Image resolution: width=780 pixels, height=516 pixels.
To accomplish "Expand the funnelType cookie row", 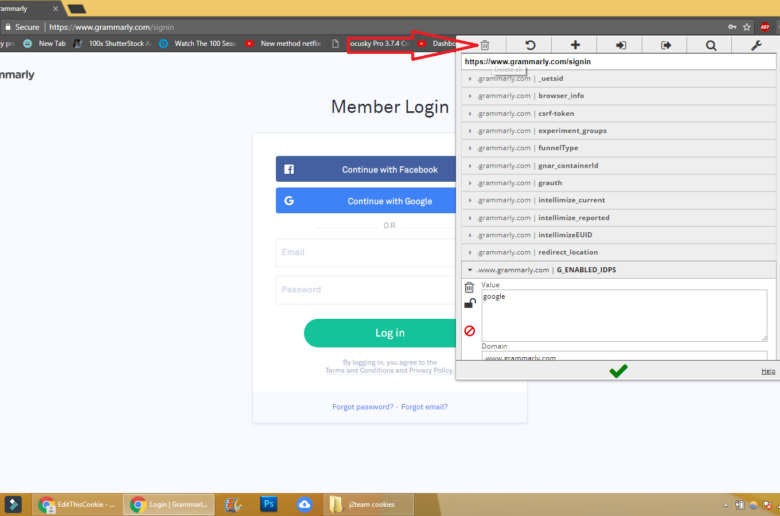I will coord(618,148).
